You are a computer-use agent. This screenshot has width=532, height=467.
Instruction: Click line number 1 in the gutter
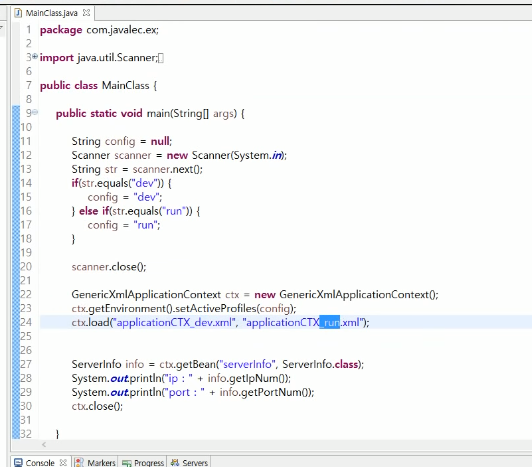coord(29,30)
